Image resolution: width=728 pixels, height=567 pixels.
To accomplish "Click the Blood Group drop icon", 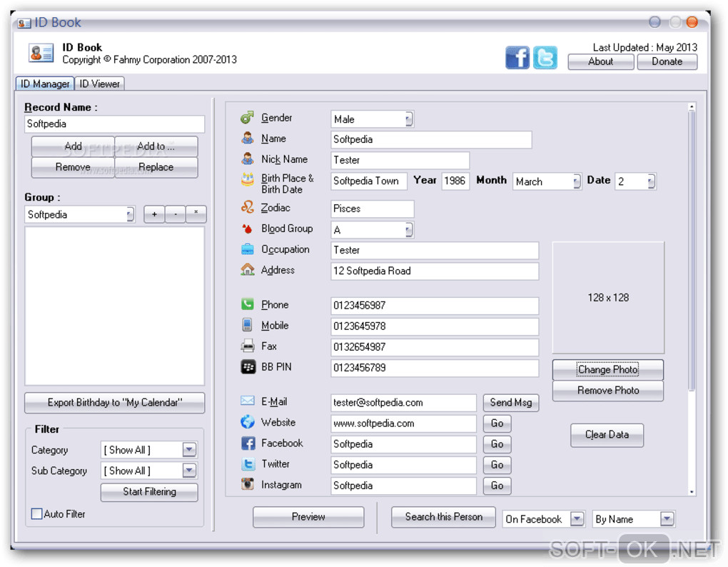I will 248,229.
